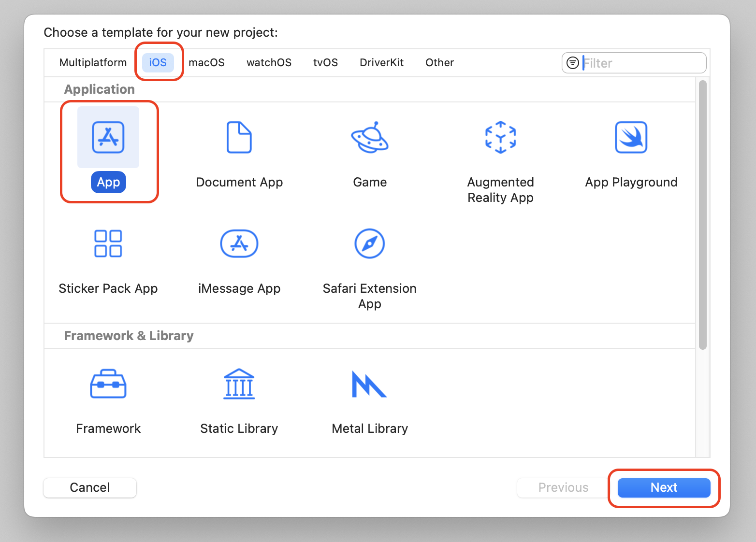Focus the Filter search field

pyautogui.click(x=634, y=63)
